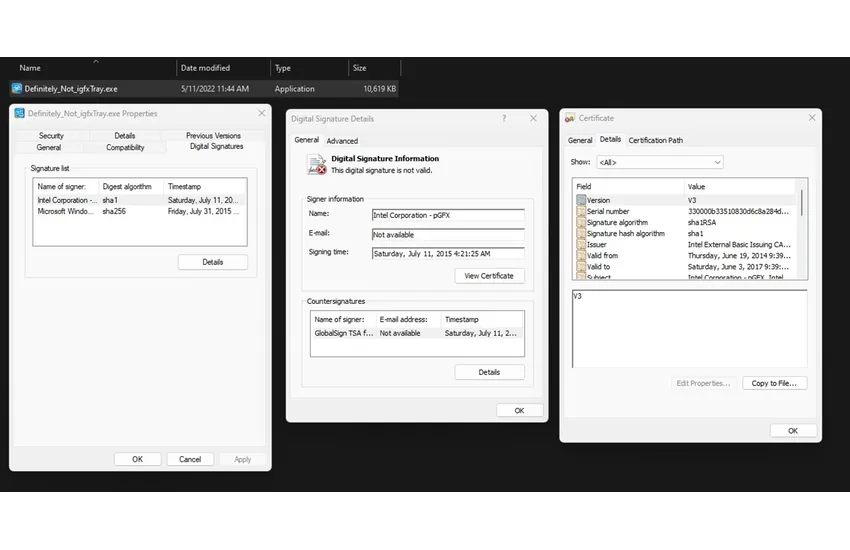Click inside the E-mail field
The width and height of the screenshot is (850, 550).
(x=448, y=235)
